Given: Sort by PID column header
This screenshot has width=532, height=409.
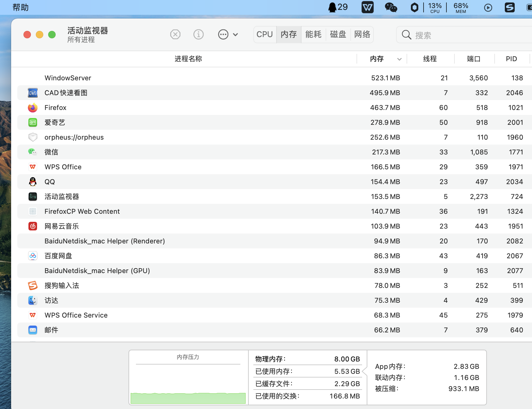Looking at the screenshot, I should click(511, 59).
